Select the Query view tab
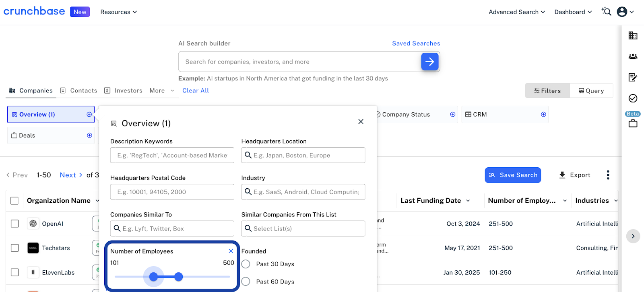Screen dimensions: 644x292 591,91
